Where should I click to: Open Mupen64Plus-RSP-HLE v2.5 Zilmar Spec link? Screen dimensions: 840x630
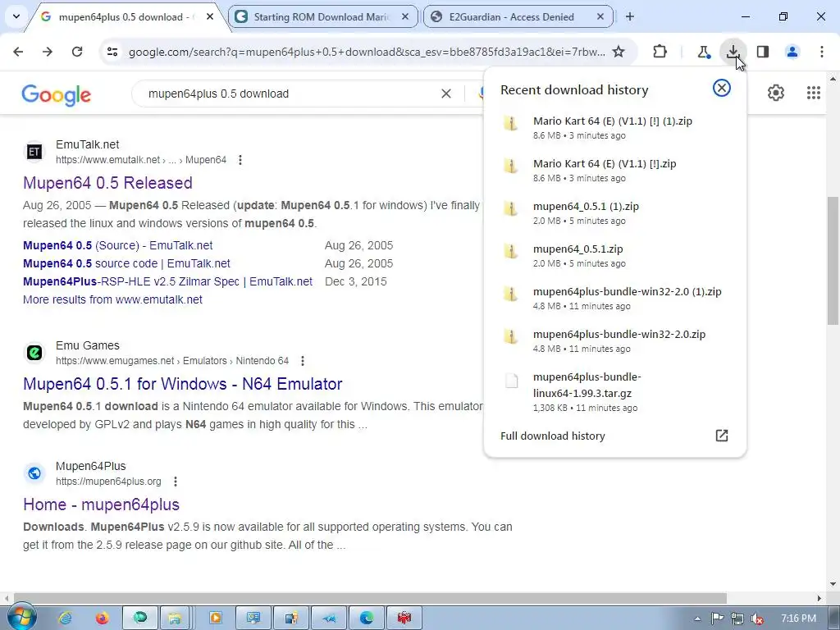coord(167,281)
